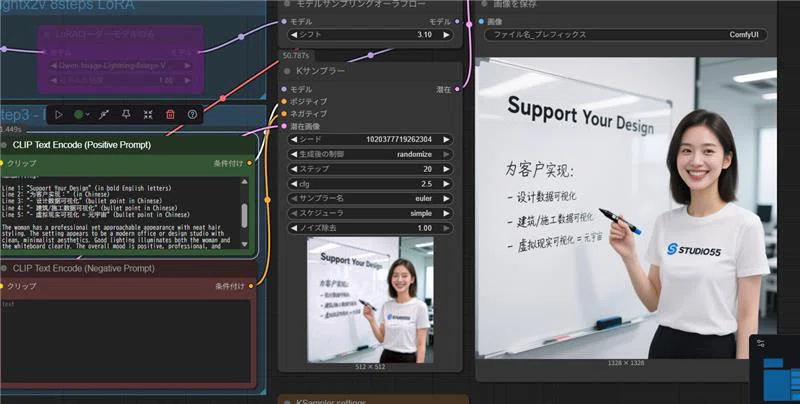Click the モデルサンプリング モデル input socket

[x=284, y=21]
